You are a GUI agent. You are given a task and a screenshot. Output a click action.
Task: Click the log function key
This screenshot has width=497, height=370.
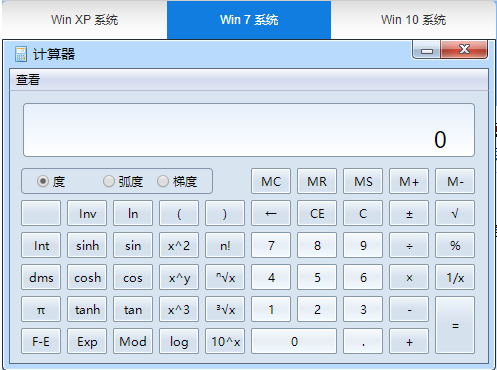point(179,341)
